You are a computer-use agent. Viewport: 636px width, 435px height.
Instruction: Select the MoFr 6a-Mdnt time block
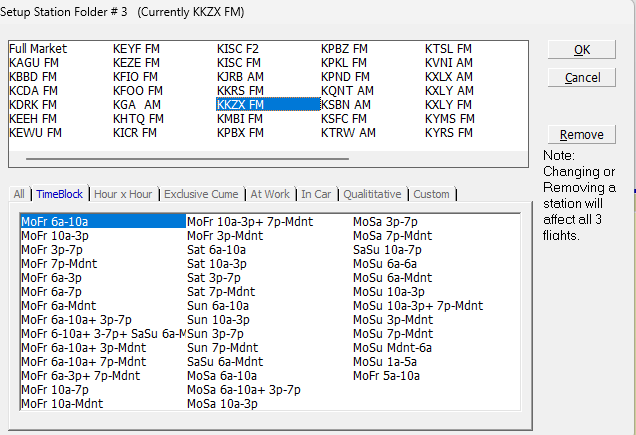(59, 306)
